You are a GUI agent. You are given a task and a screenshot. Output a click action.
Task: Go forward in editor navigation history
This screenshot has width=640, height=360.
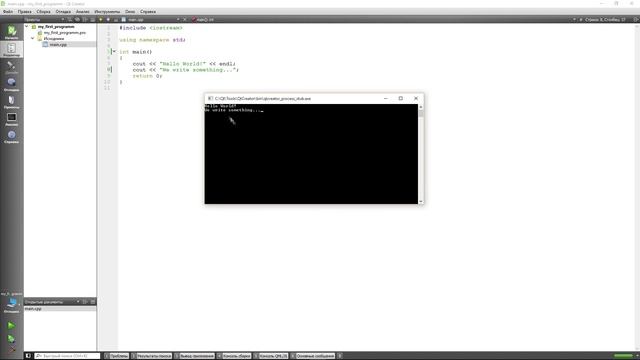[x=108, y=20]
